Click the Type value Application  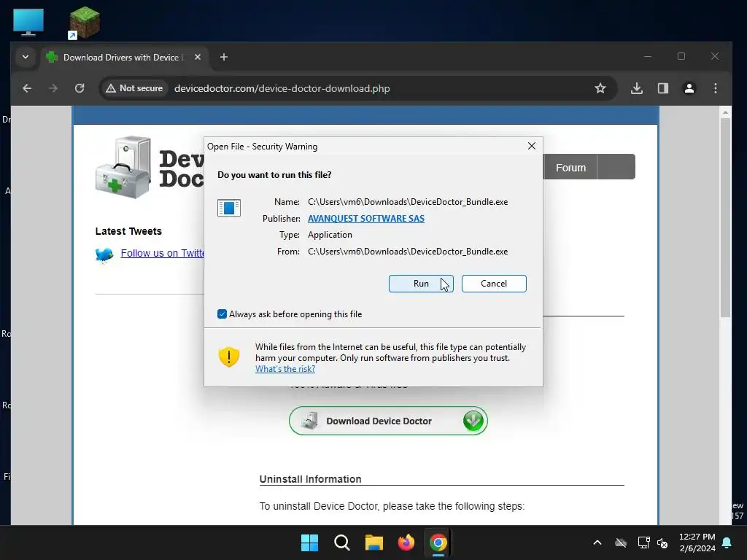point(330,235)
